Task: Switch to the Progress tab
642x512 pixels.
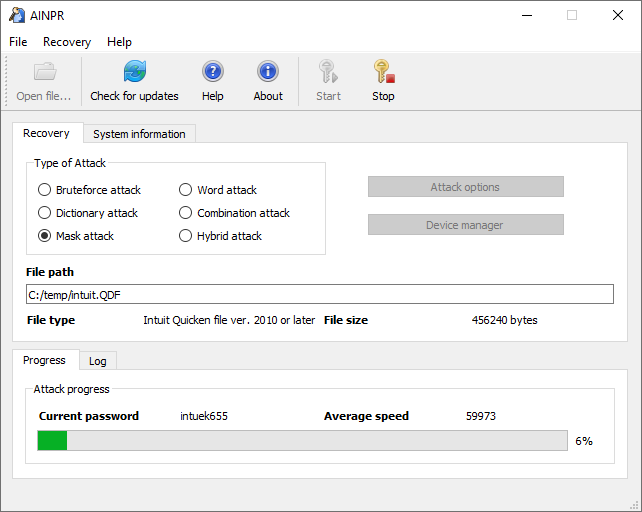Action: pos(44,360)
